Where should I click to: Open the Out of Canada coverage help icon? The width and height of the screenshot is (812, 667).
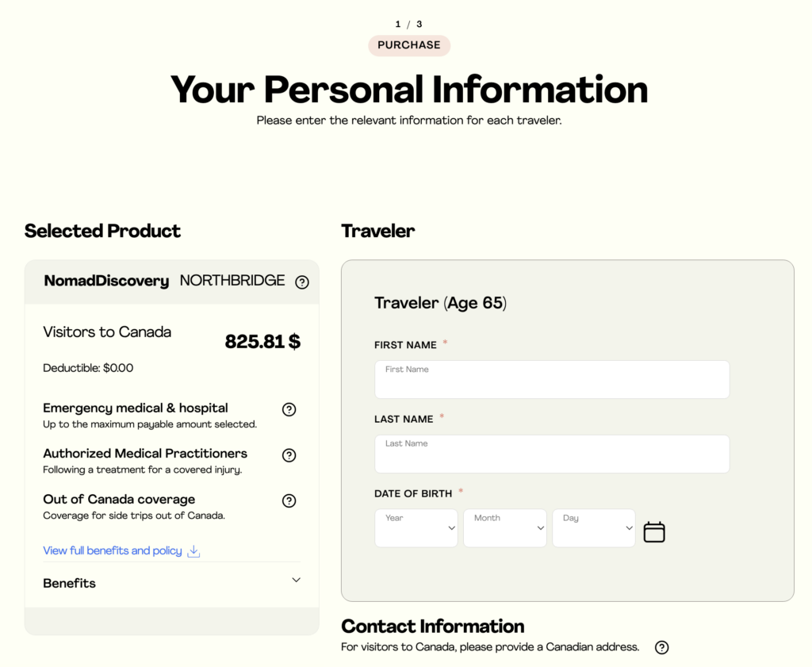pyautogui.click(x=289, y=501)
